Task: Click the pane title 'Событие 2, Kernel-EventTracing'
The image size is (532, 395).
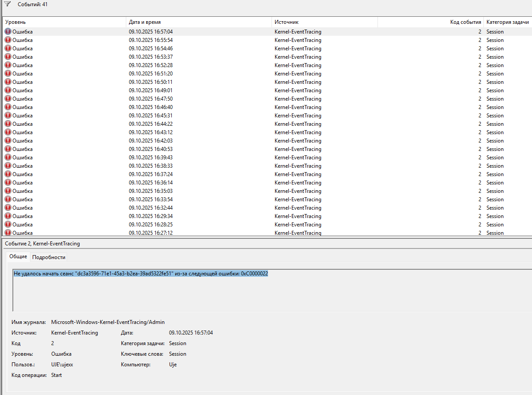Action: pos(42,244)
